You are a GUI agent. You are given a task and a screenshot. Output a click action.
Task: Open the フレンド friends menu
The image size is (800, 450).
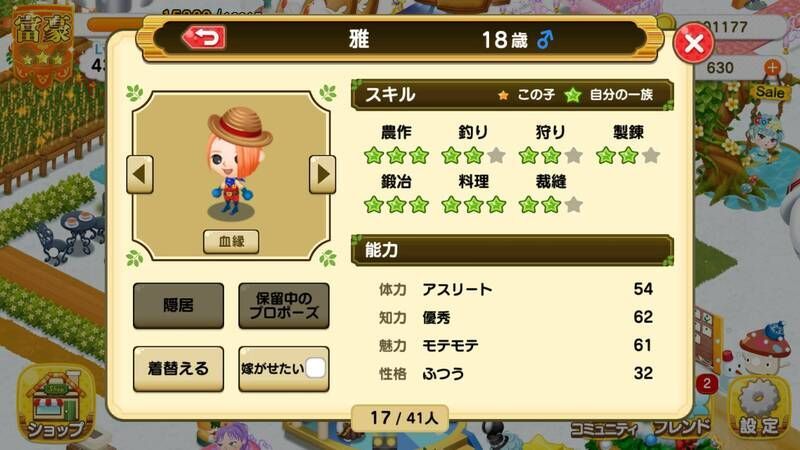point(682,428)
